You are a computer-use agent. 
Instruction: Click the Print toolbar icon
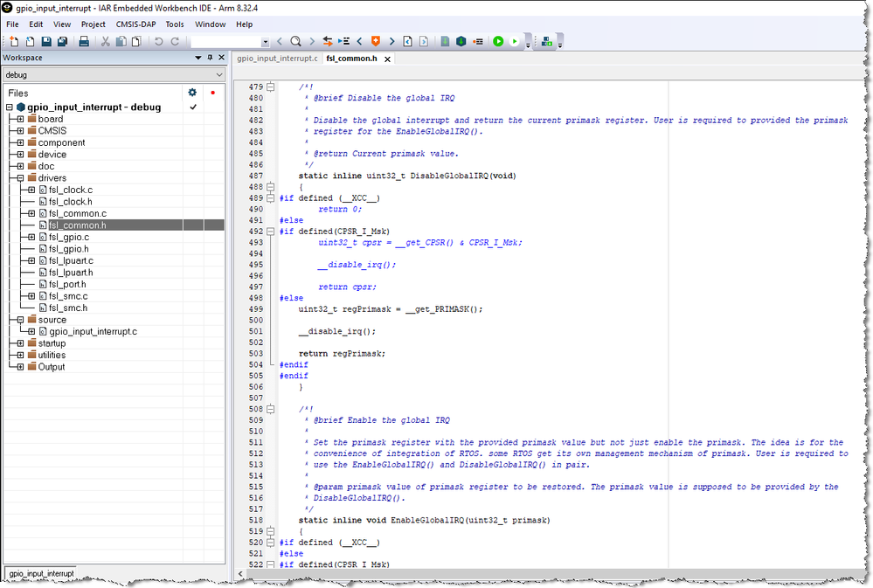click(x=84, y=41)
